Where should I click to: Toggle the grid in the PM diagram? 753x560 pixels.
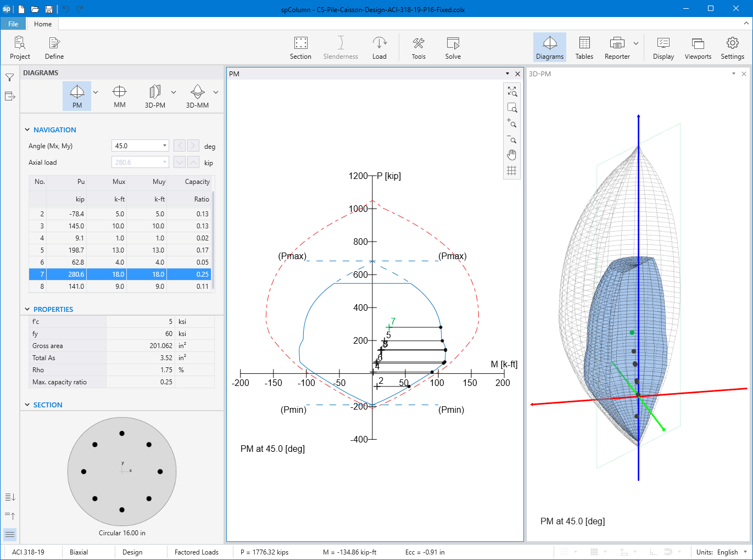(x=511, y=170)
